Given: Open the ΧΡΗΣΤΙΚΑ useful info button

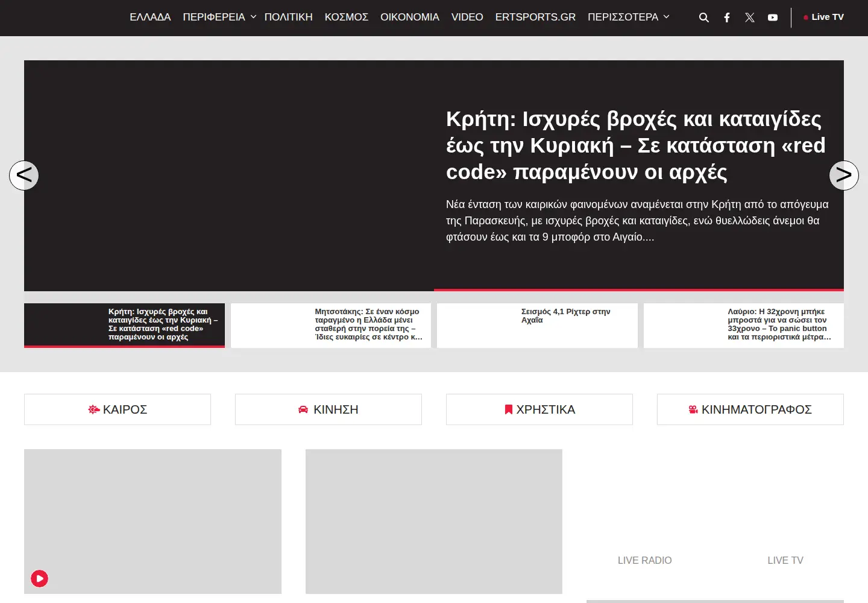Looking at the screenshot, I should tap(539, 409).
